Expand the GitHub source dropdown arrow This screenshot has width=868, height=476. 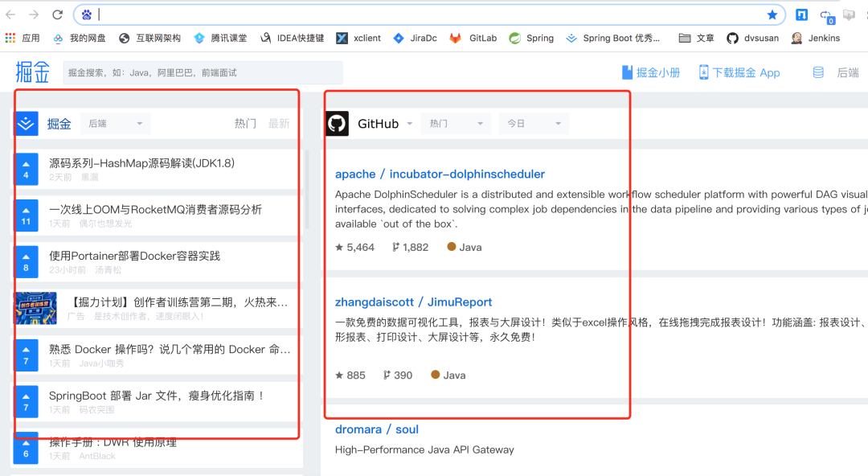410,124
